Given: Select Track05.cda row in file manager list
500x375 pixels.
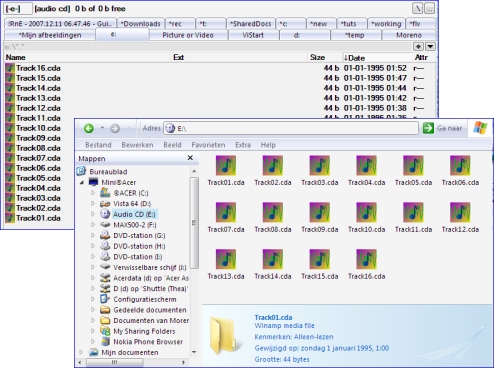Looking at the screenshot, I should (39, 178).
